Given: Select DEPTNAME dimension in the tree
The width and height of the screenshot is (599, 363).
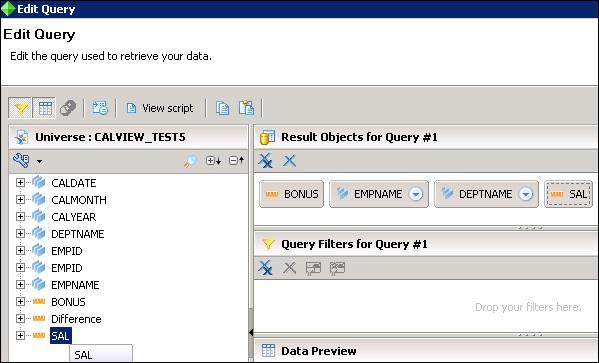Looking at the screenshot, I should [78, 234].
